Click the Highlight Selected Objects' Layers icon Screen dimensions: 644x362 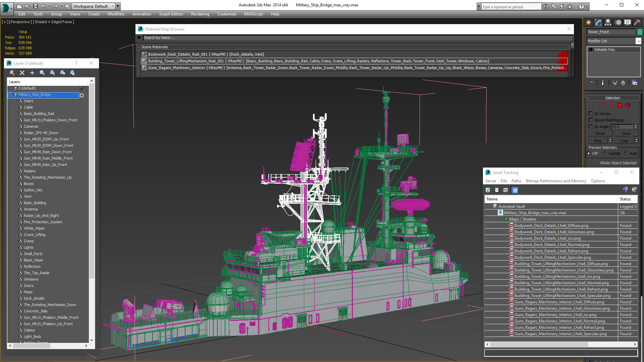(52, 73)
